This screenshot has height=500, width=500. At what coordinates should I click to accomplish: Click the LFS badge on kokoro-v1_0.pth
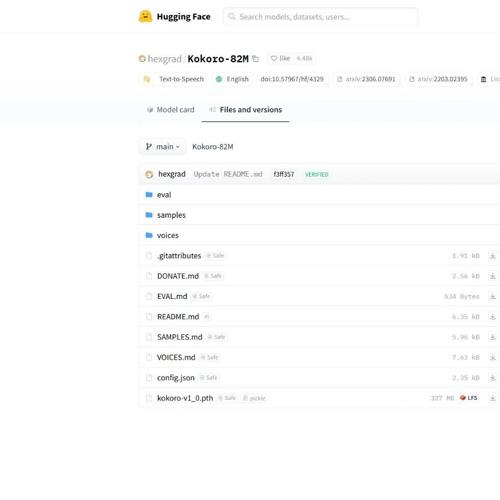coord(469,398)
